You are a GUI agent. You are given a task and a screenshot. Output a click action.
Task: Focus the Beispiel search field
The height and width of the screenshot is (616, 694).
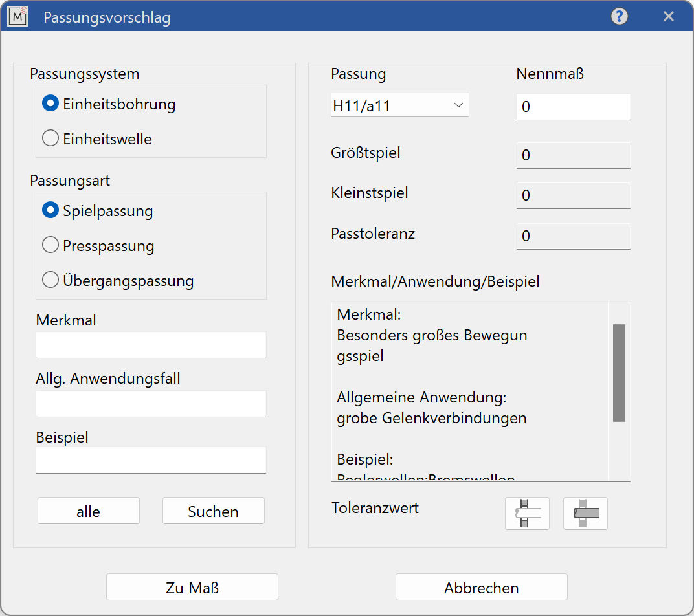[x=151, y=460]
